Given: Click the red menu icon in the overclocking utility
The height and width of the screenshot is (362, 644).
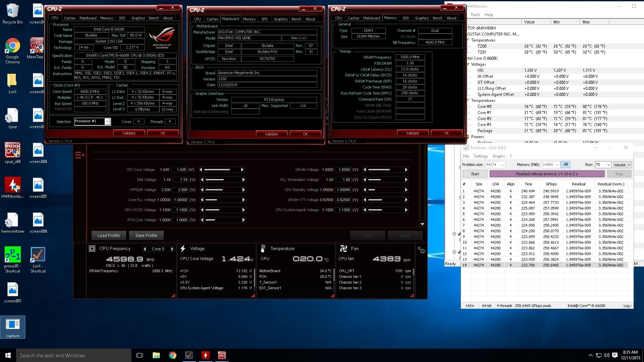Looking at the screenshot, I should 79,155.
